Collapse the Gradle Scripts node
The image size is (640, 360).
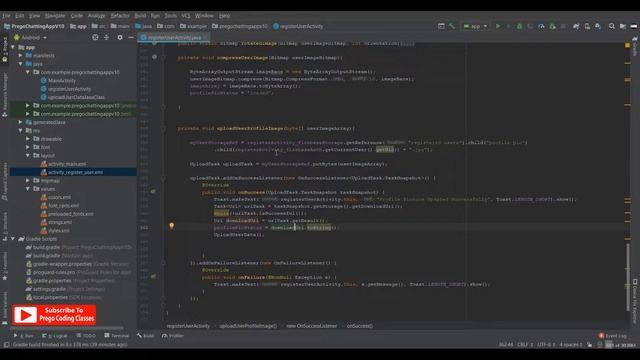(13, 239)
